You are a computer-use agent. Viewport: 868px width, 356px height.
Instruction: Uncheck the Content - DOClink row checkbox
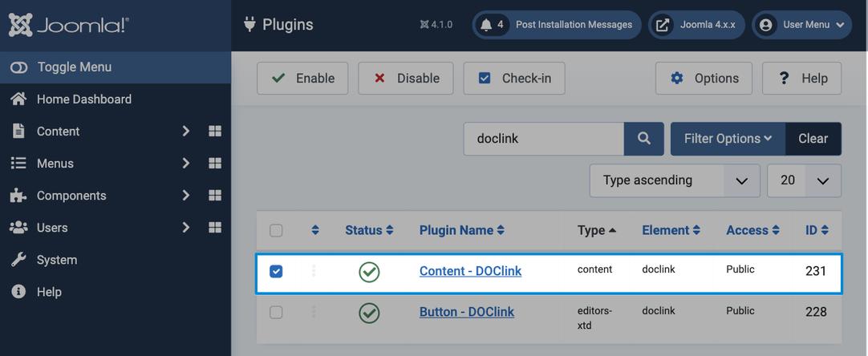coord(276,271)
